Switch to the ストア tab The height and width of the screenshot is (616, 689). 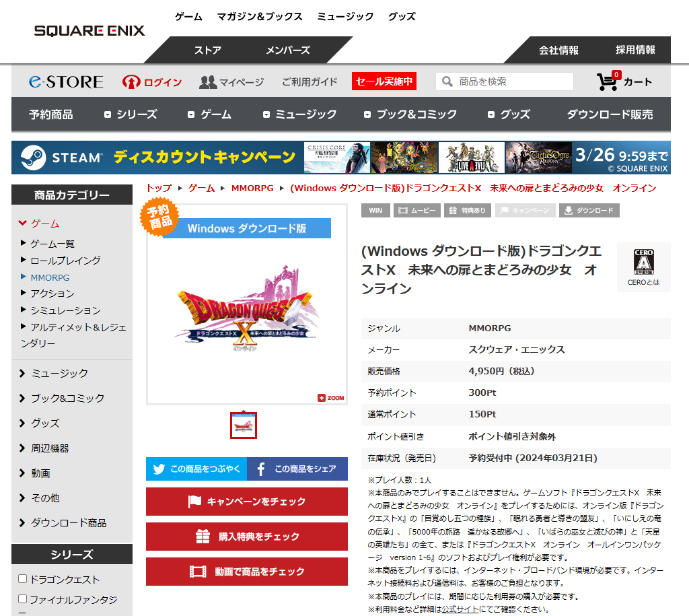click(x=207, y=50)
